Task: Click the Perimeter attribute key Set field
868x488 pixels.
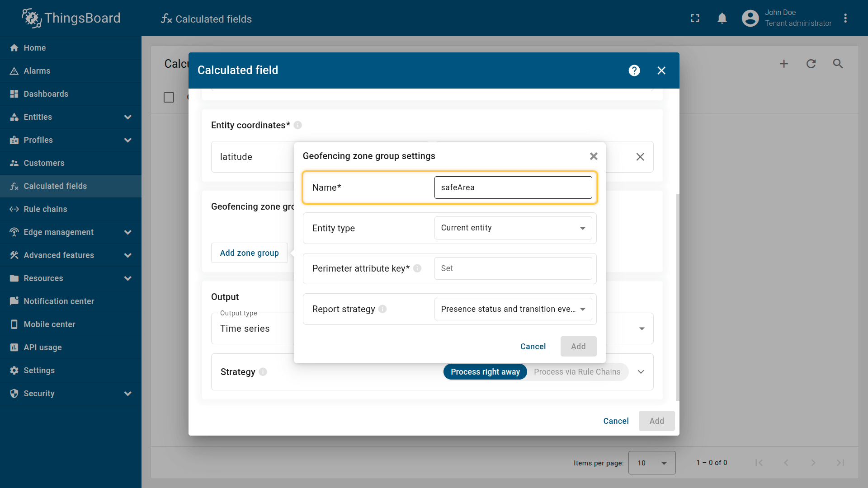Action: pos(513,268)
